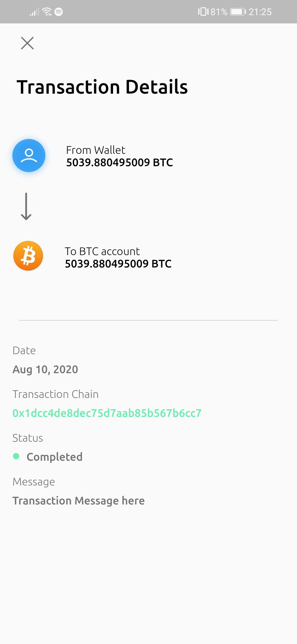Tap the vibrate mode icon
Image resolution: width=297 pixels, height=644 pixels.
tap(203, 12)
